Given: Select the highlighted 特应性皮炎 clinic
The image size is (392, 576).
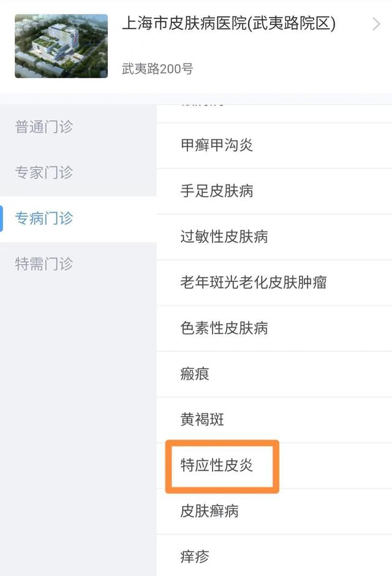Looking at the screenshot, I should coord(222,466).
